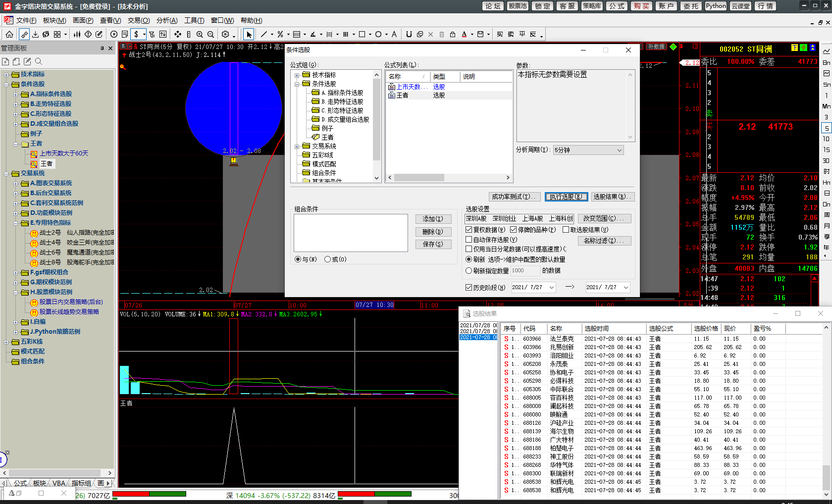The image size is (832, 504).
Task: Click the 名称过滤 button
Action: point(604,241)
